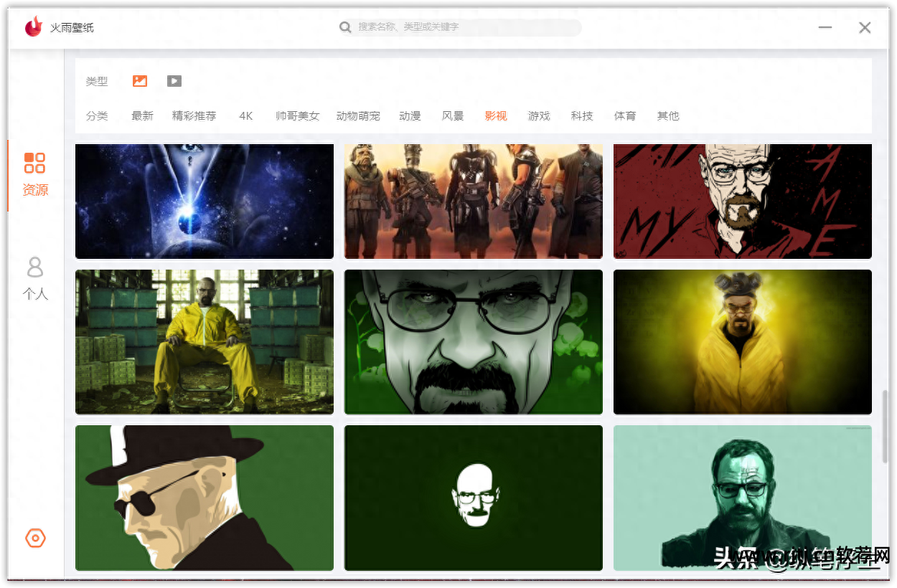Screen dimensions: 897x588
Task: Open settings via the hexagon gear icon
Action: [x=35, y=538]
